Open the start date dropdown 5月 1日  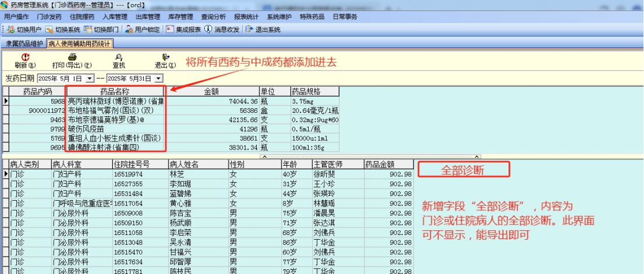click(91, 79)
